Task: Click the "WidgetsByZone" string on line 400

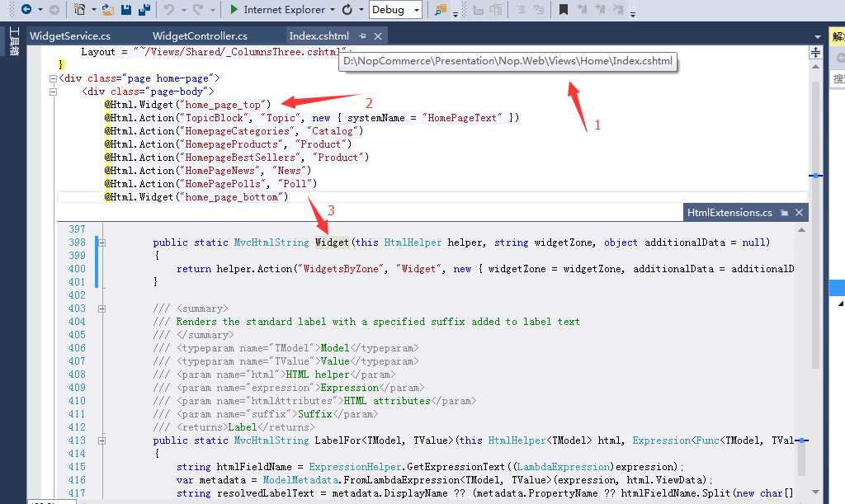Action: coord(341,269)
